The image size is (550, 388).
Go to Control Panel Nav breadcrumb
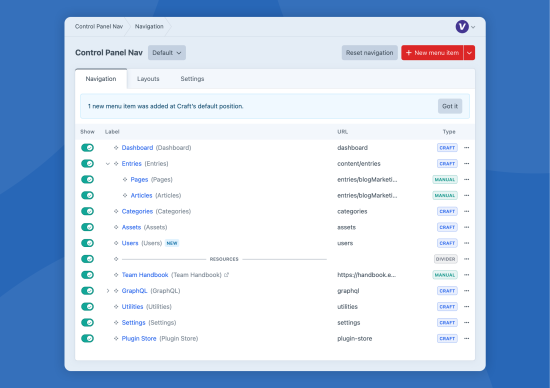[99, 26]
